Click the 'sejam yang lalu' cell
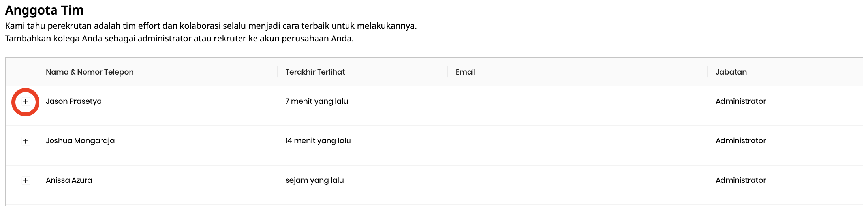Viewport: 868px width, 206px height. [314, 180]
